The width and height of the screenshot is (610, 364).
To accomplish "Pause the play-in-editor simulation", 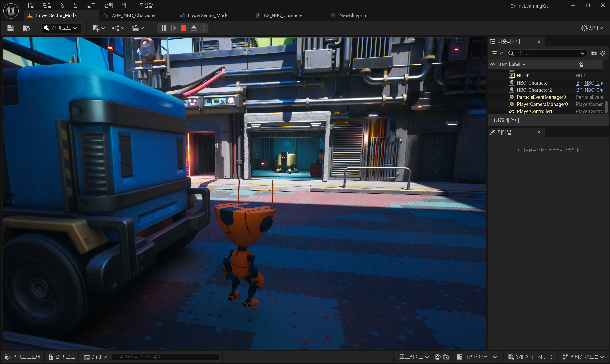I will [164, 28].
